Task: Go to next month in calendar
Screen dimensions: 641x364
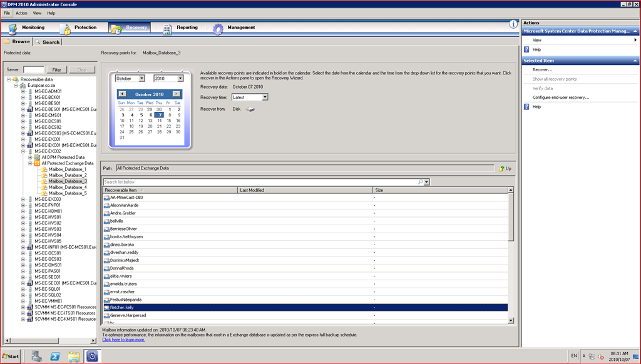Action: click(176, 94)
